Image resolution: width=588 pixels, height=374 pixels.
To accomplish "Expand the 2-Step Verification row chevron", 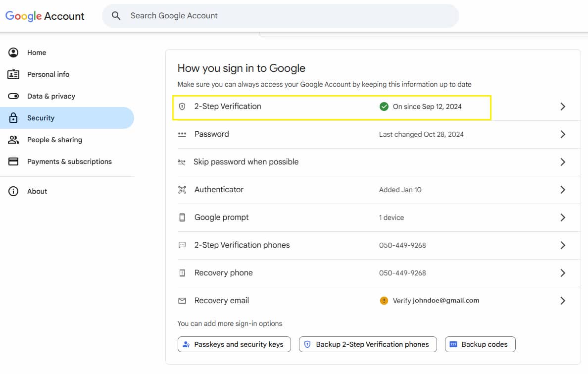I will [x=562, y=107].
